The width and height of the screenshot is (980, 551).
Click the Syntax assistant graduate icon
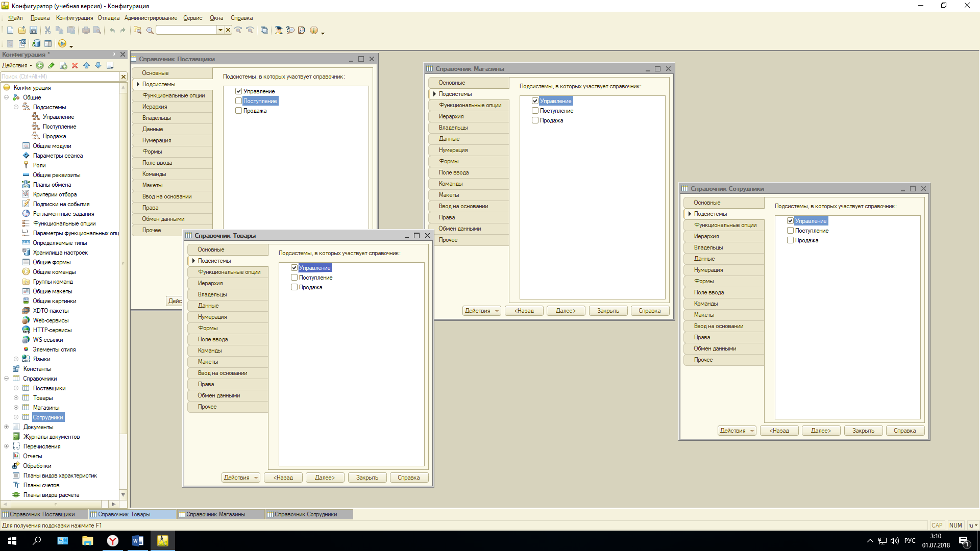pos(279,30)
